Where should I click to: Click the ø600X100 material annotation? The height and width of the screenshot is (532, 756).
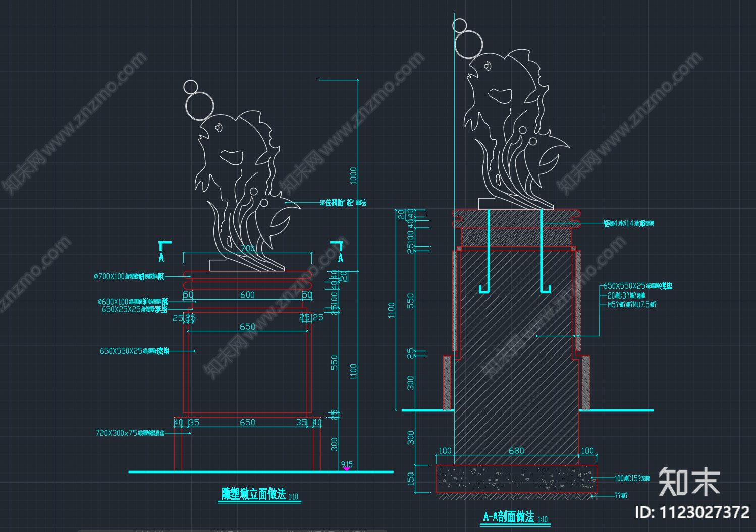click(x=133, y=302)
